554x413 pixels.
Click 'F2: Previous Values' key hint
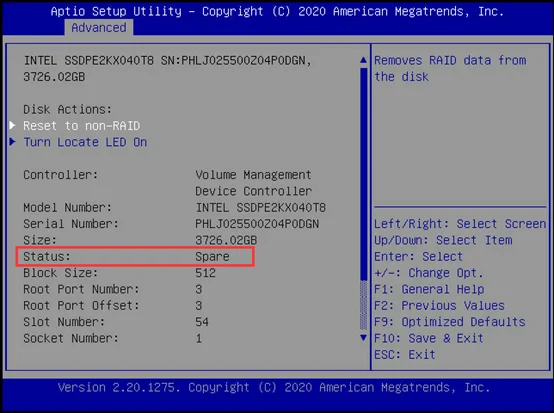pos(440,305)
